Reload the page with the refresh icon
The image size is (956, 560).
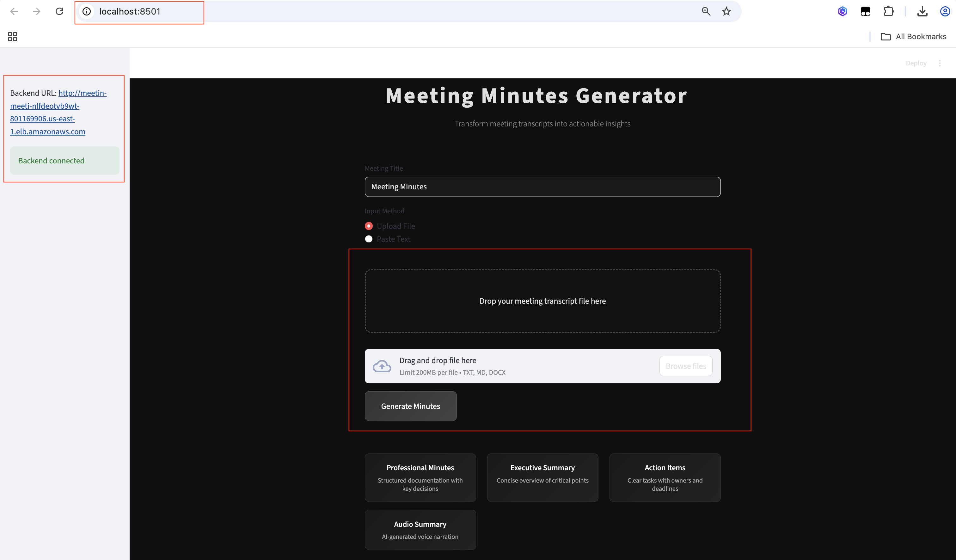point(59,11)
